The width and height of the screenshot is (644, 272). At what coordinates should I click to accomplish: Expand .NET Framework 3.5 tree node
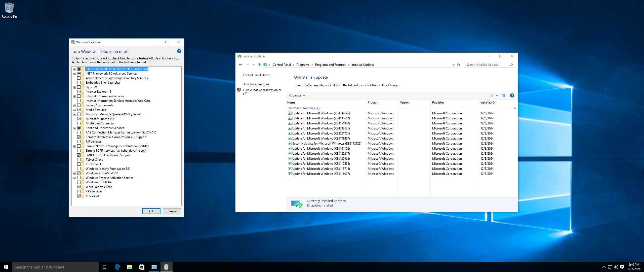74,69
